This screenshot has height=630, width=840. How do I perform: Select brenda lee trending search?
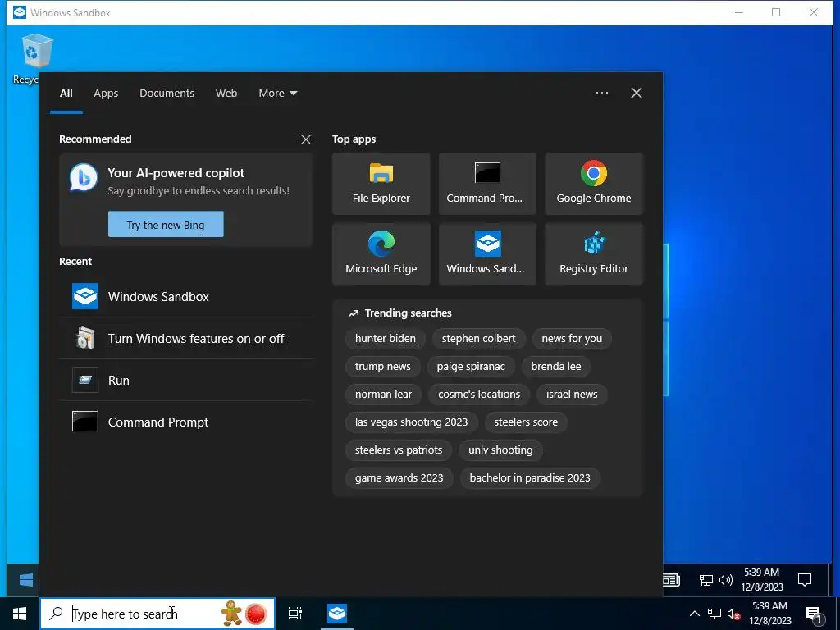pos(556,367)
